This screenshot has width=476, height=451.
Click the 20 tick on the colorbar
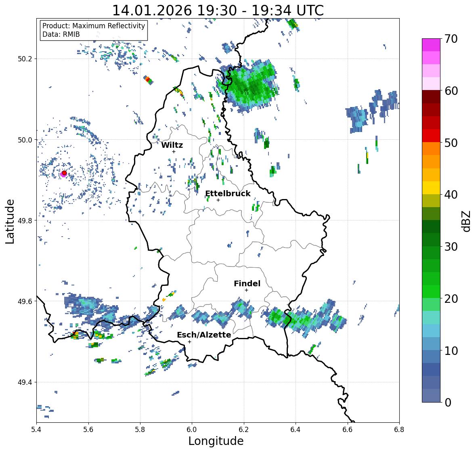pos(451,299)
